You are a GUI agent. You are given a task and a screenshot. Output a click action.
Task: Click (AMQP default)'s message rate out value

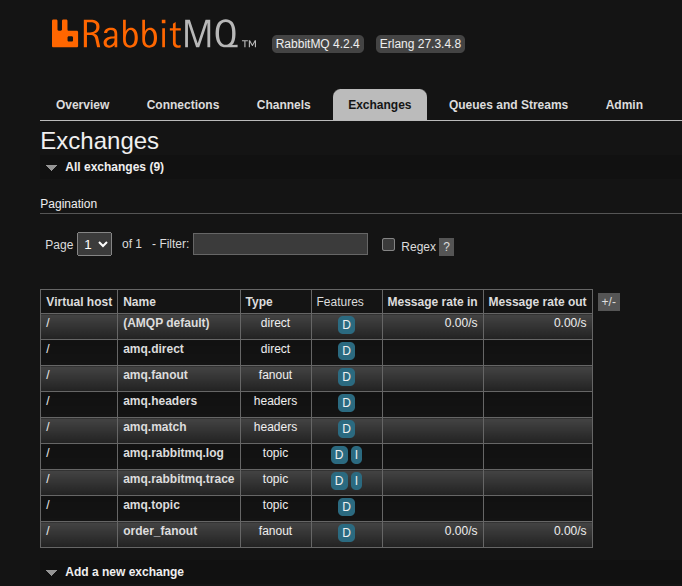click(570, 323)
